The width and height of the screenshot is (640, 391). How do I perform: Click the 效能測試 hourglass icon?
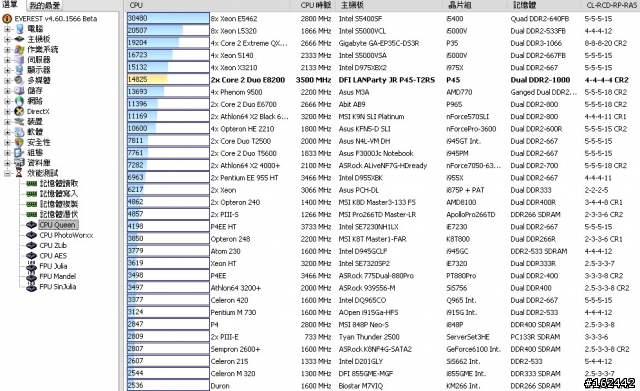click(19, 173)
